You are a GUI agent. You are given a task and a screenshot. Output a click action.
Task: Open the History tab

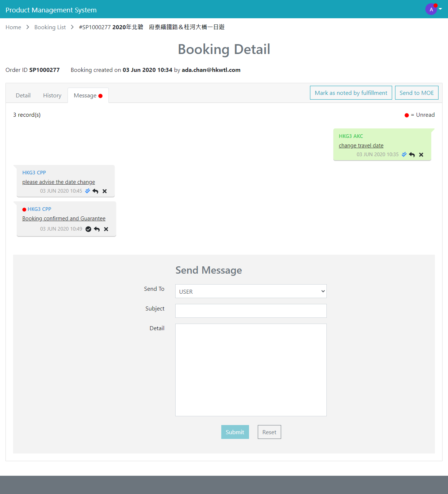coord(52,95)
